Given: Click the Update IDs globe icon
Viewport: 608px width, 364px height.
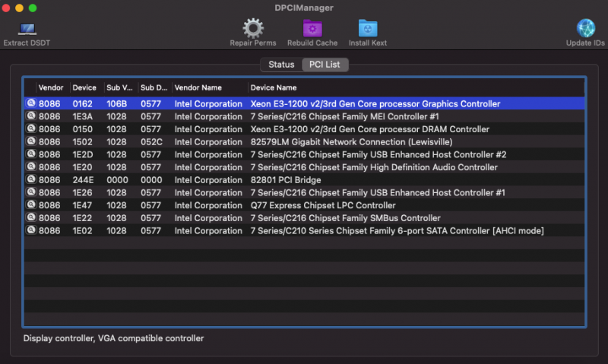Looking at the screenshot, I should [585, 28].
